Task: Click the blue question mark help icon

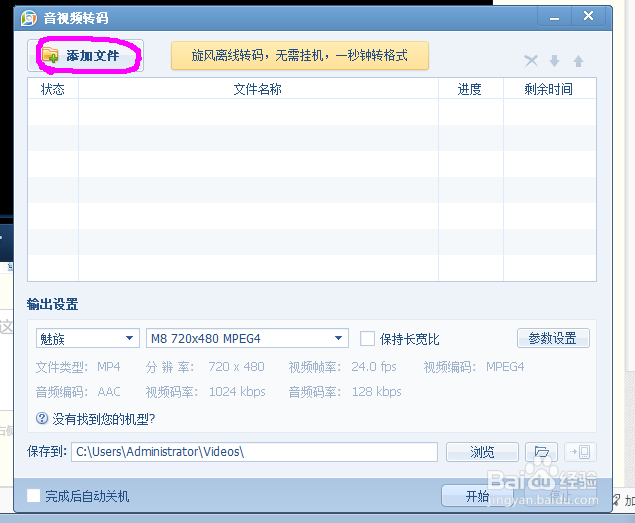Action: (42, 418)
